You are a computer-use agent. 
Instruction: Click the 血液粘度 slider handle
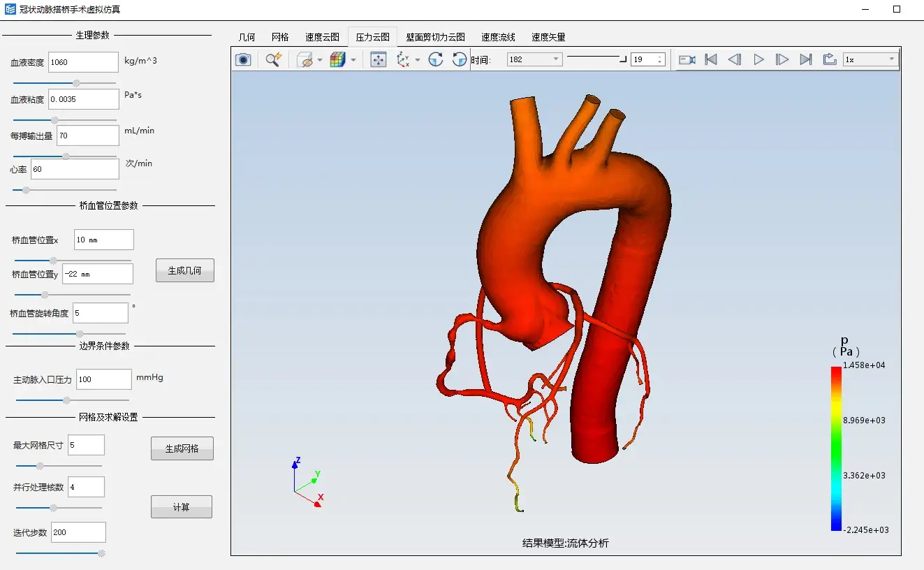(54, 120)
